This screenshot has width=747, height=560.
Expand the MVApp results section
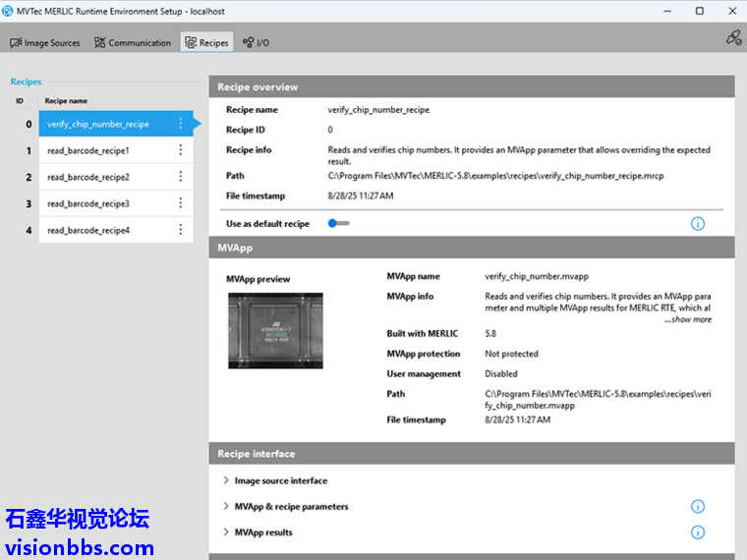point(262,532)
